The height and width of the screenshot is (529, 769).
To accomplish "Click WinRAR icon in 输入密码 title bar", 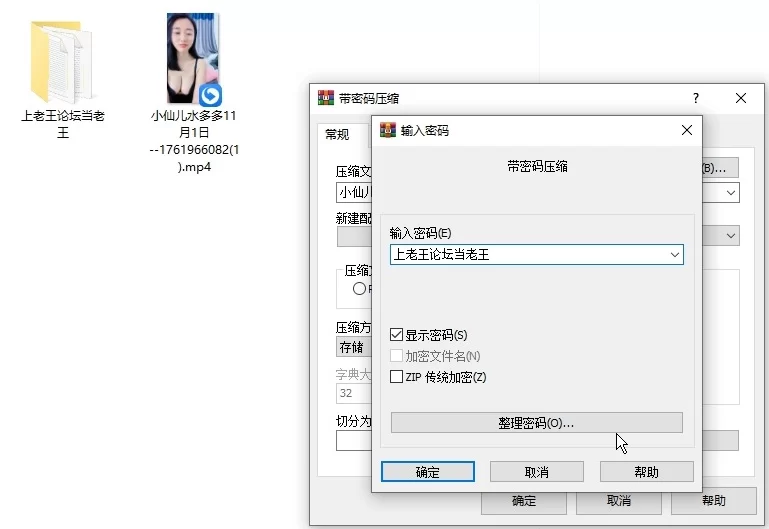I will [x=388, y=130].
